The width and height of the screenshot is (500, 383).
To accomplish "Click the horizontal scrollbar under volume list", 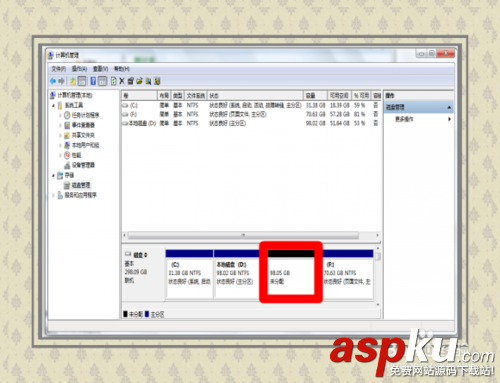I will (243, 235).
